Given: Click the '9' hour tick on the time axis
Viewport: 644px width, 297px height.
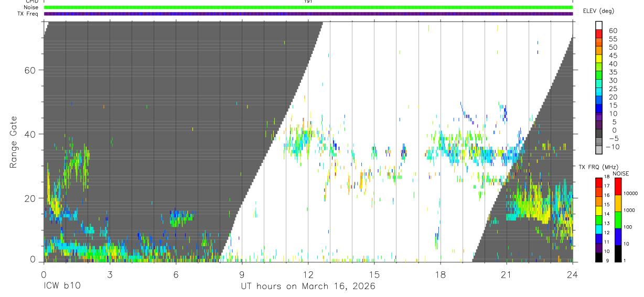Looking at the screenshot, I should point(242,274).
